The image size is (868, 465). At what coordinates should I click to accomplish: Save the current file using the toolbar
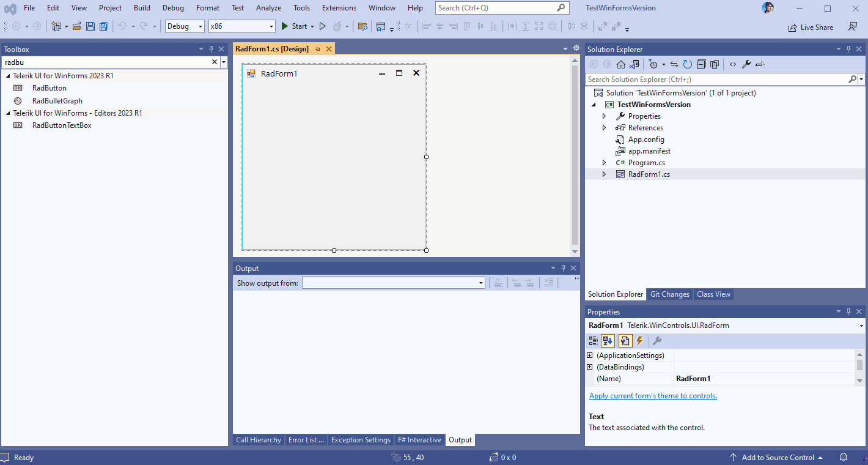point(90,26)
